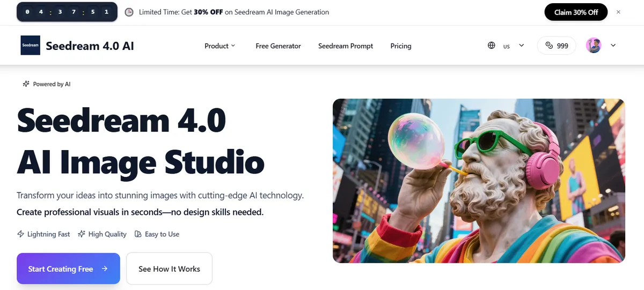Click Start Creating Free button

pyautogui.click(x=68, y=269)
